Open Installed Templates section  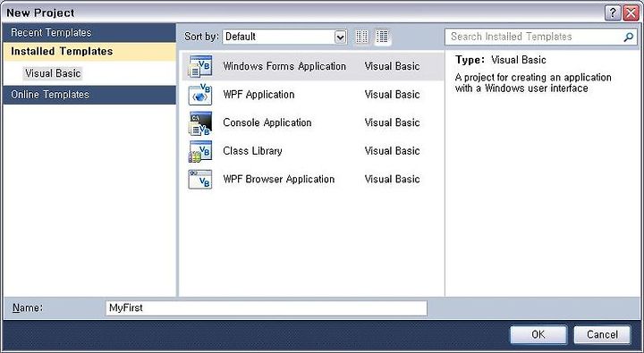[x=89, y=51]
